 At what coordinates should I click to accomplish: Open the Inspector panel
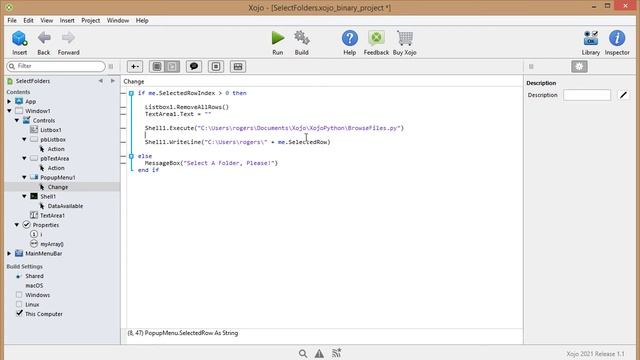pyautogui.click(x=617, y=38)
